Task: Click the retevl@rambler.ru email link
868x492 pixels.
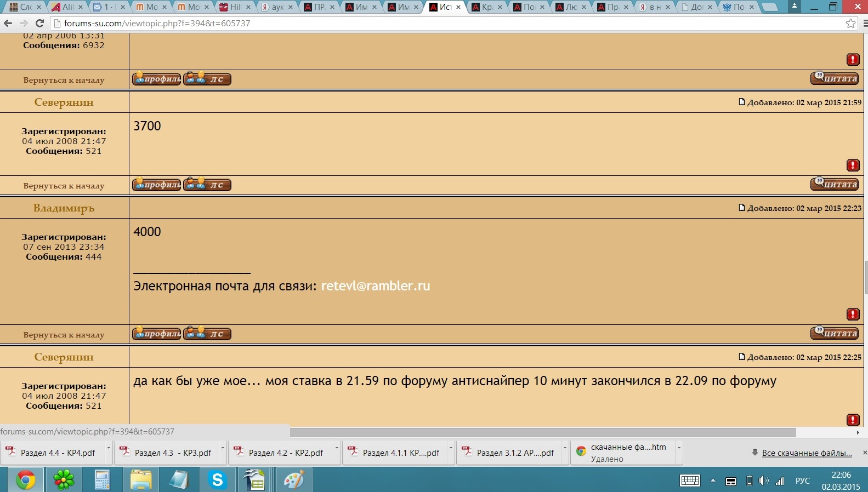Action: (375, 286)
